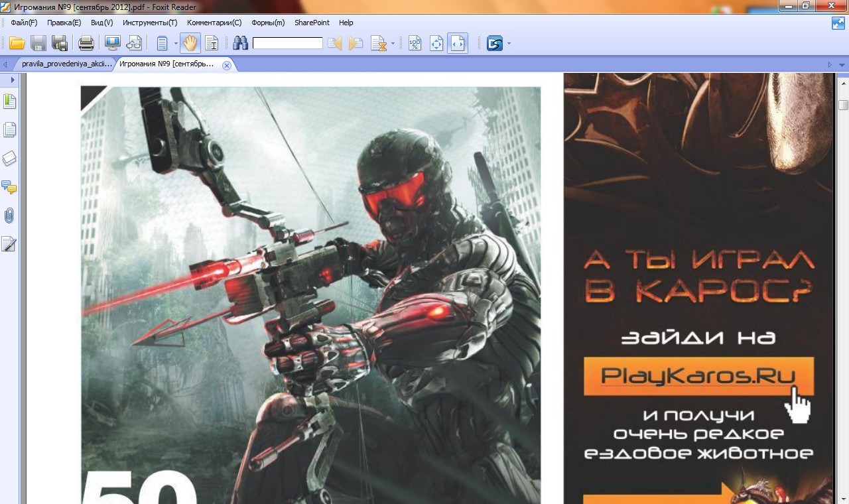Image resolution: width=849 pixels, height=504 pixels.
Task: Toggle Fit Page view mode
Action: tap(436, 44)
